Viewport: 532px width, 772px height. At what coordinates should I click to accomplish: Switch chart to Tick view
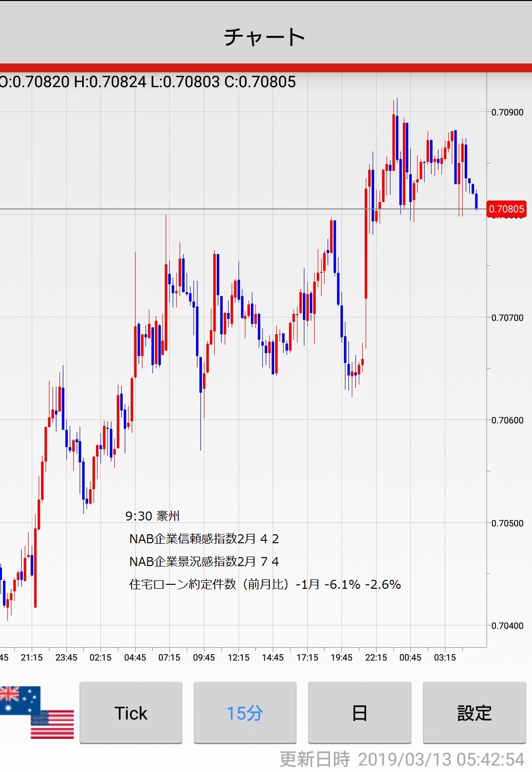click(131, 713)
